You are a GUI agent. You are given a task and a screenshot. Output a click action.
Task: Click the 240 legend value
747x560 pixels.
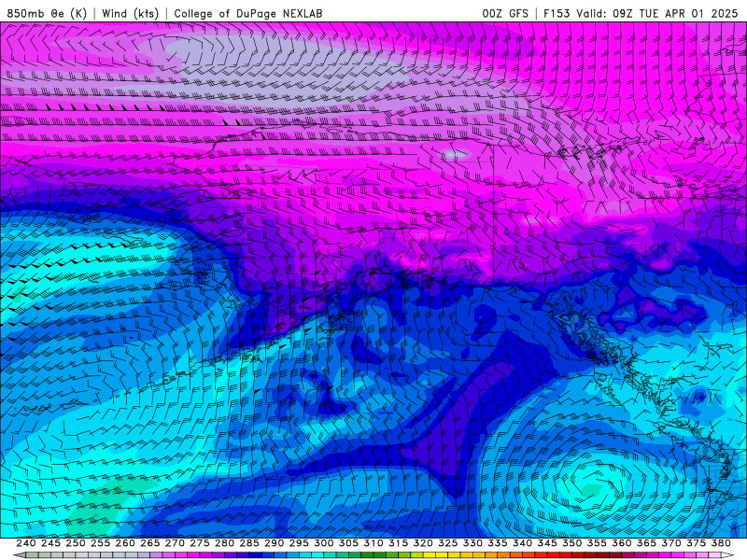pyautogui.click(x=26, y=543)
